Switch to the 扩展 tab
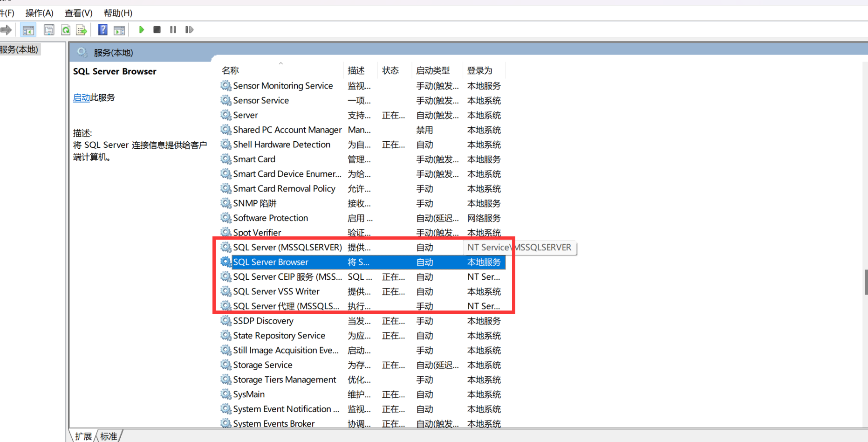The width and height of the screenshot is (868, 442). pyautogui.click(x=83, y=436)
